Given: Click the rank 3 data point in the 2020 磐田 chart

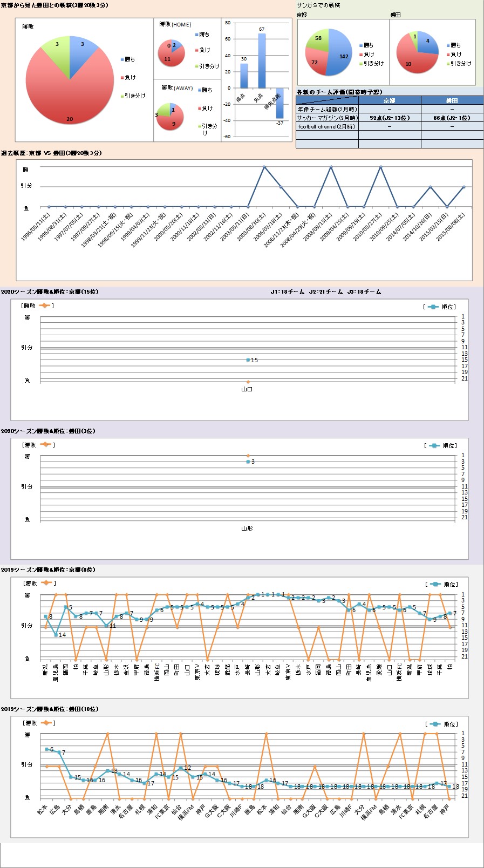Looking at the screenshot, I should [x=248, y=462].
